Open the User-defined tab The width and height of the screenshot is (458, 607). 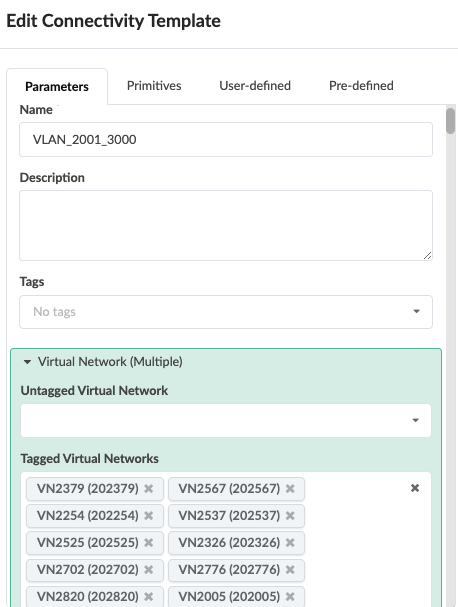point(255,86)
